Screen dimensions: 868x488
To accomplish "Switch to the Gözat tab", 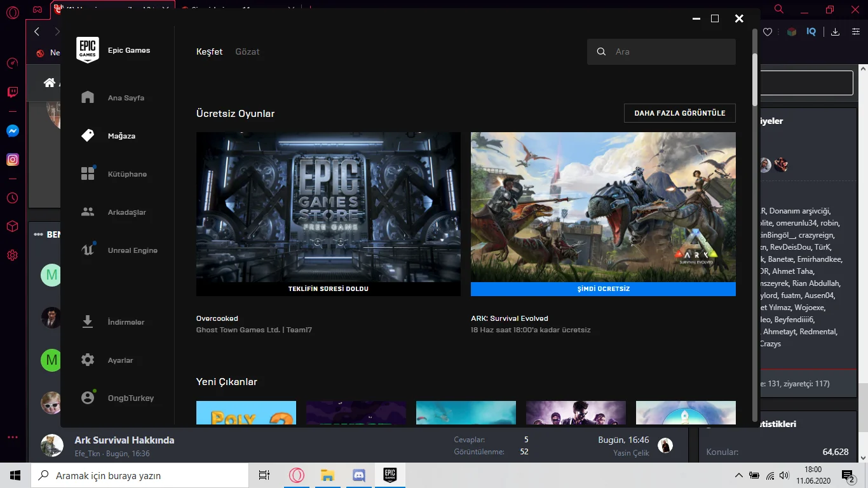I will (x=247, y=51).
